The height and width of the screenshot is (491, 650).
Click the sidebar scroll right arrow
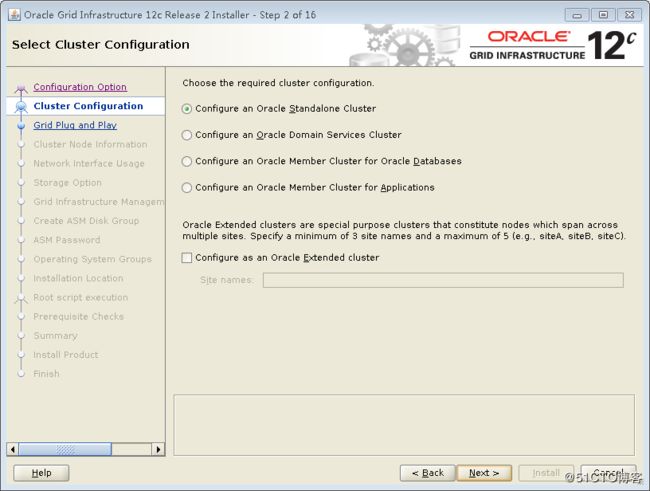tap(158, 449)
